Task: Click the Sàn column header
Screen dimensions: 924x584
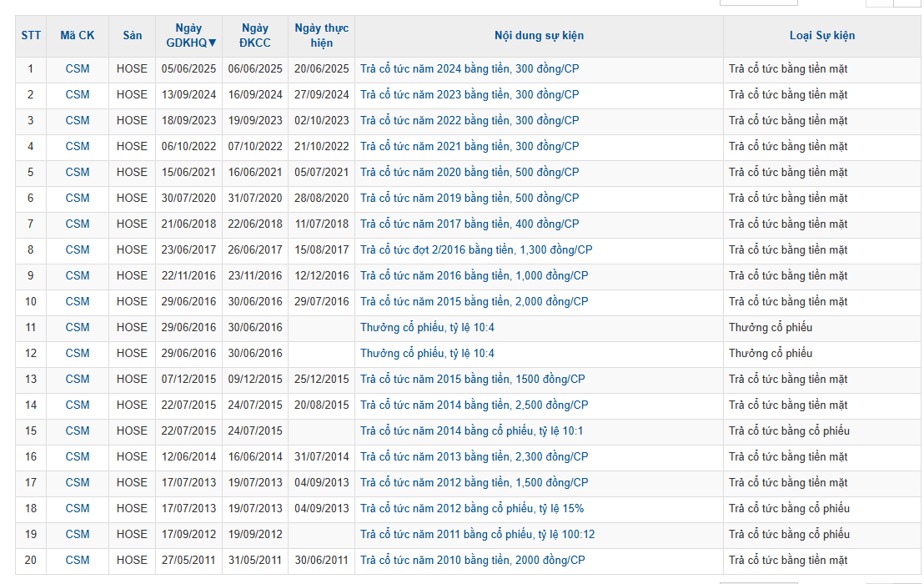Action: (x=132, y=35)
